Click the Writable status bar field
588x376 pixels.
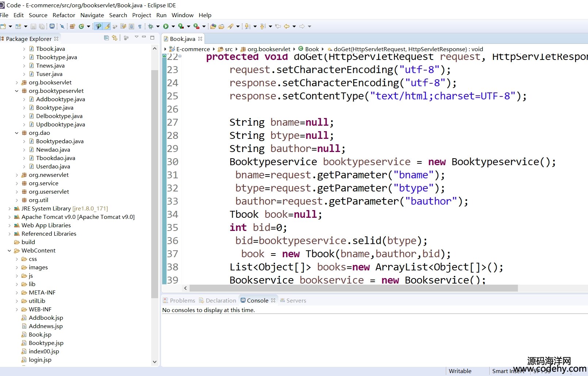pyautogui.click(x=460, y=371)
